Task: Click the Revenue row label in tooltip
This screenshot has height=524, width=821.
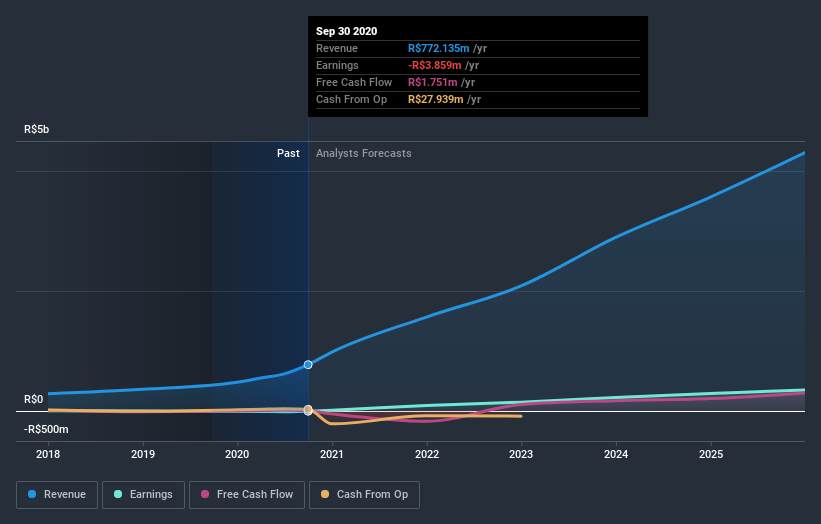Action: pos(337,48)
